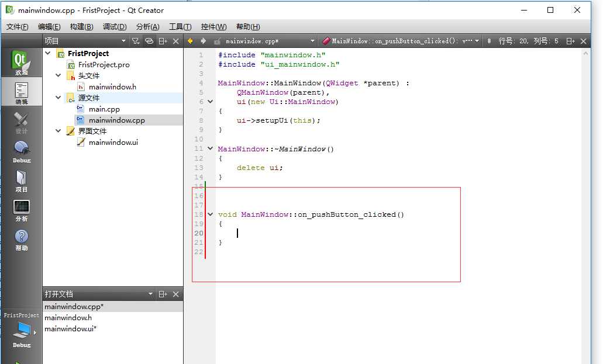Open the FristProject Debug kit selector
Screen dimensions: 603x364
(21, 330)
